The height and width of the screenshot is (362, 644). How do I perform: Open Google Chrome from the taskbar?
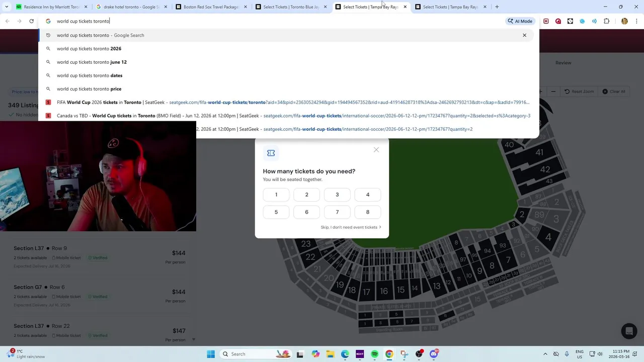(389, 354)
